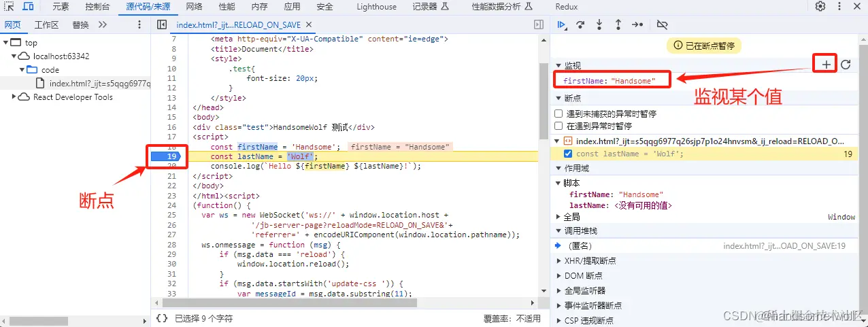Open the 应用 Application tab

coord(292,7)
